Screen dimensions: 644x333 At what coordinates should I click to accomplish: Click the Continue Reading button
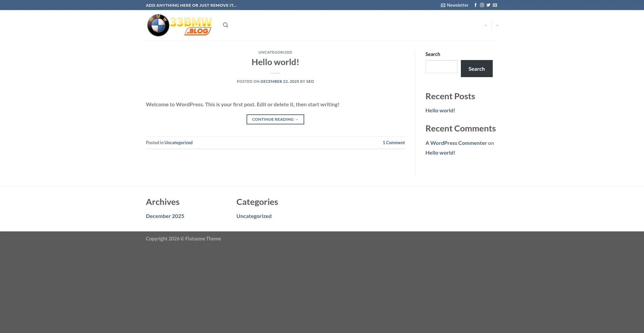pos(275,119)
